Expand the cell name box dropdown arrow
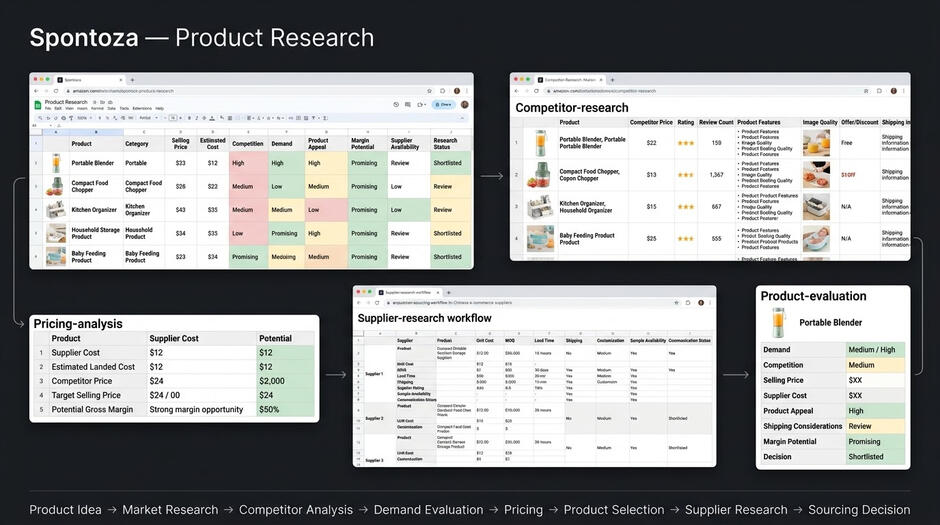Viewport: 940px width, 525px height. (x=51, y=126)
